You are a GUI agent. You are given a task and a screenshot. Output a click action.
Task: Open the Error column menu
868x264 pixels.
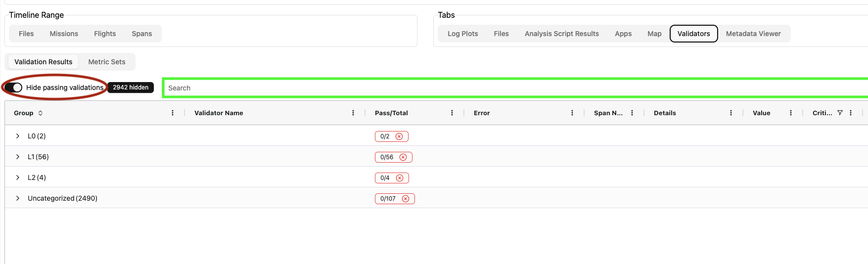(x=572, y=113)
